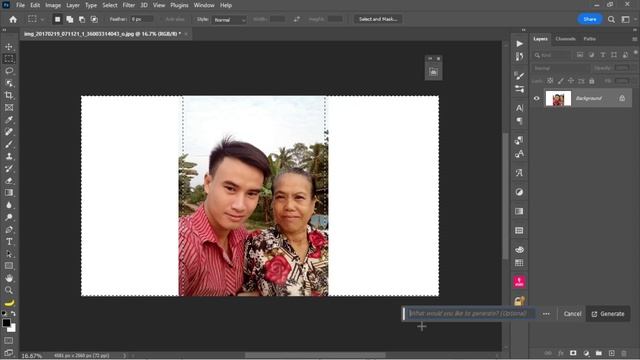Open the Filter menu
Viewport: 640px width, 360px height.
(x=129, y=5)
